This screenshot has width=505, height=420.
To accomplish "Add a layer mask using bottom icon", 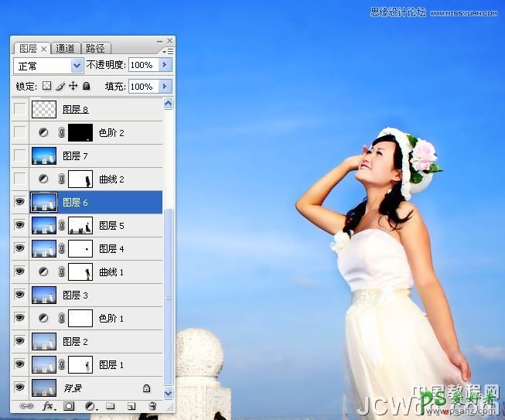I will click(x=68, y=405).
